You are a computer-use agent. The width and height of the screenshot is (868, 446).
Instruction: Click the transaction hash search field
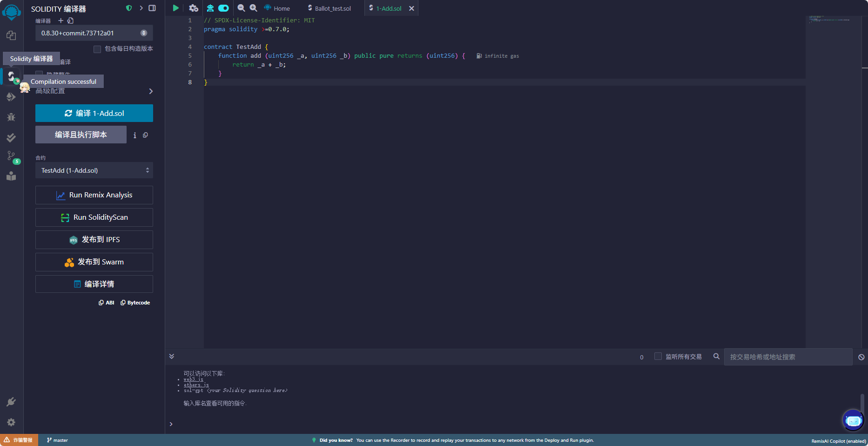click(x=787, y=357)
